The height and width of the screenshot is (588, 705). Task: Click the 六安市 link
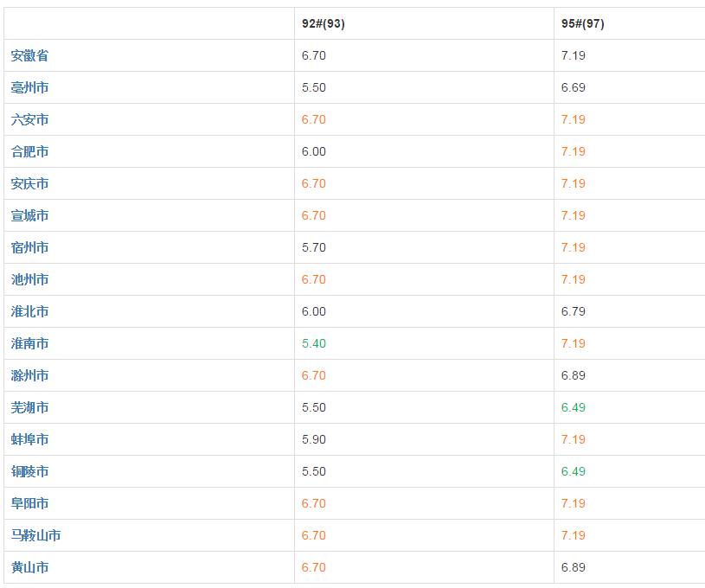coord(29,119)
